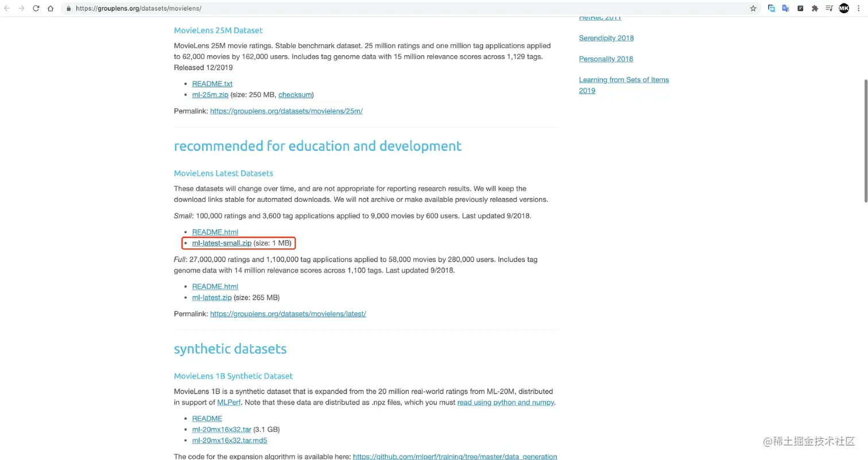
Task: Open 'read using python and numpy' link
Action: tap(505, 402)
